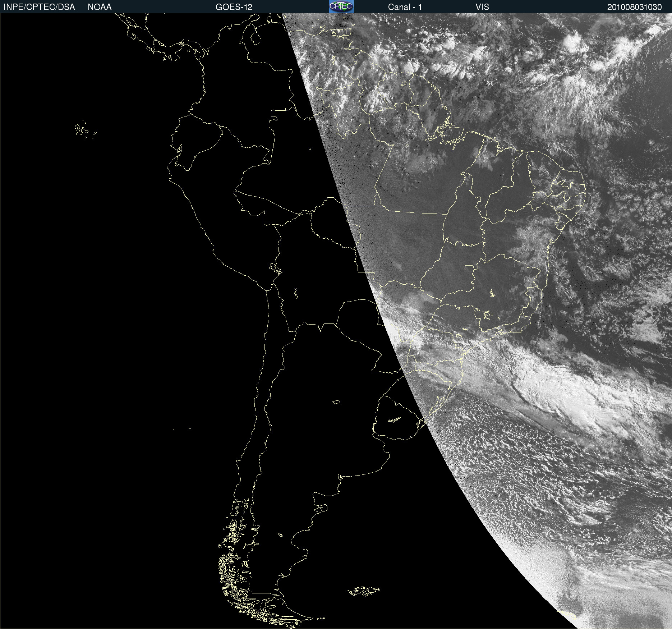Click the NOAA label in header
The height and width of the screenshot is (629, 672).
point(100,7)
